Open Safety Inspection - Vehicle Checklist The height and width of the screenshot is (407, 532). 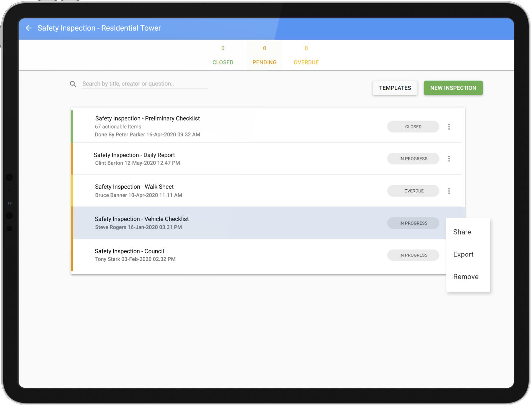(141, 219)
